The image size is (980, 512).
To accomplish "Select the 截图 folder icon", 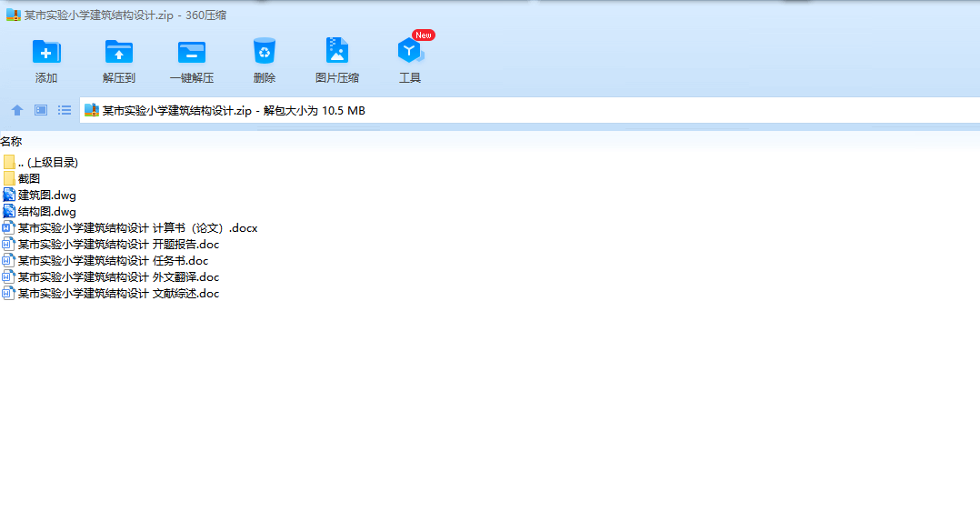I will (9, 179).
